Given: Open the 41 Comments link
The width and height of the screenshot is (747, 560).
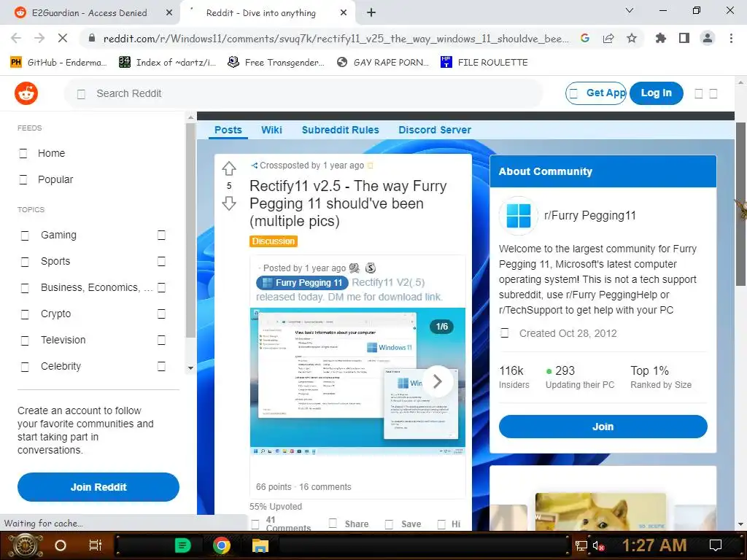Looking at the screenshot, I should (x=282, y=524).
